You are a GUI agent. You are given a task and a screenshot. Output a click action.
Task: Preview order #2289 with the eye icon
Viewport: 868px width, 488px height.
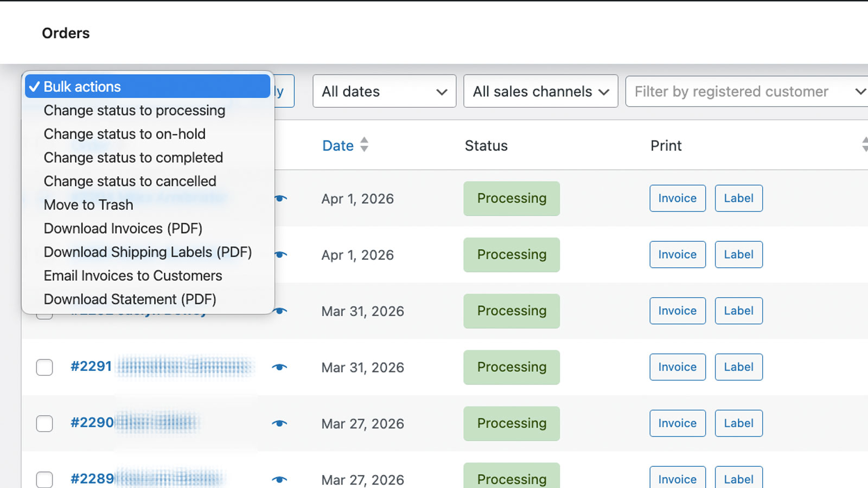tap(279, 479)
